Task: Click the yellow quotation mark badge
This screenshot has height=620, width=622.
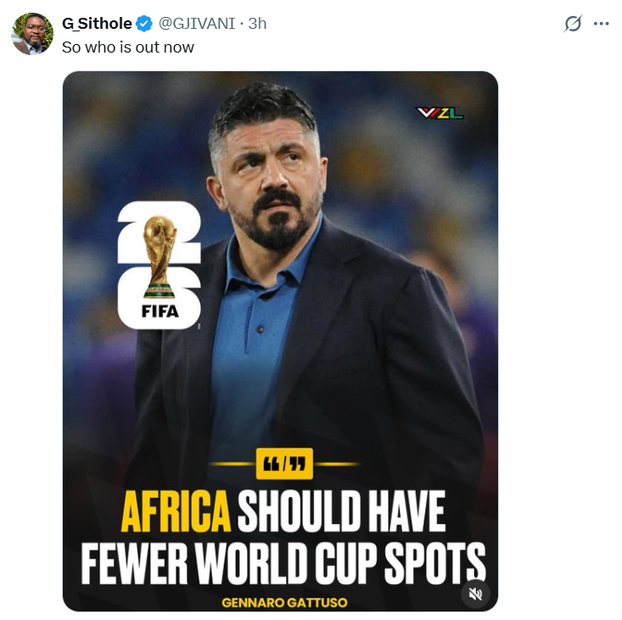Action: click(x=285, y=464)
